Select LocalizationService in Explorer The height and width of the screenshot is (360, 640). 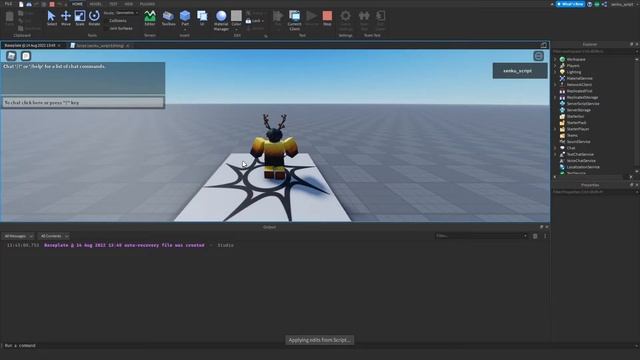[583, 167]
